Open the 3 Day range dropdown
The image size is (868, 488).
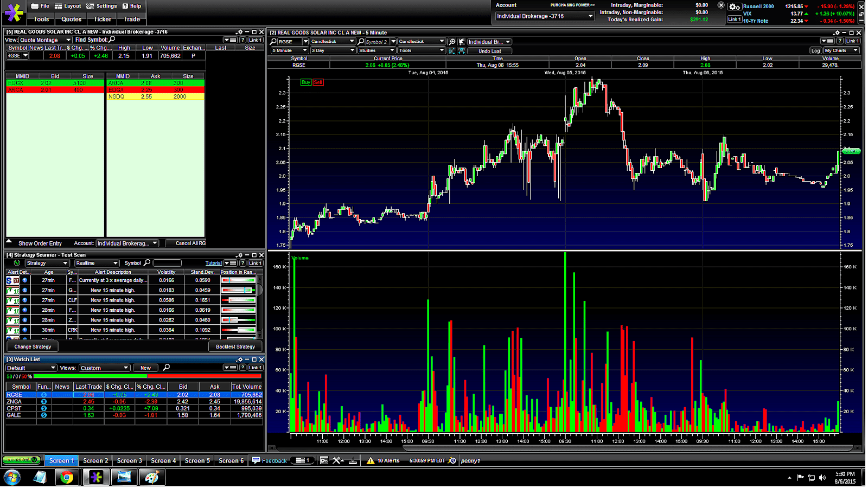(x=333, y=50)
